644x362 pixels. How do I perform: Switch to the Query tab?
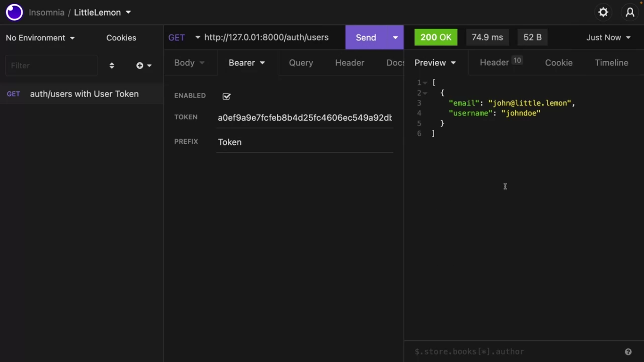(x=301, y=63)
